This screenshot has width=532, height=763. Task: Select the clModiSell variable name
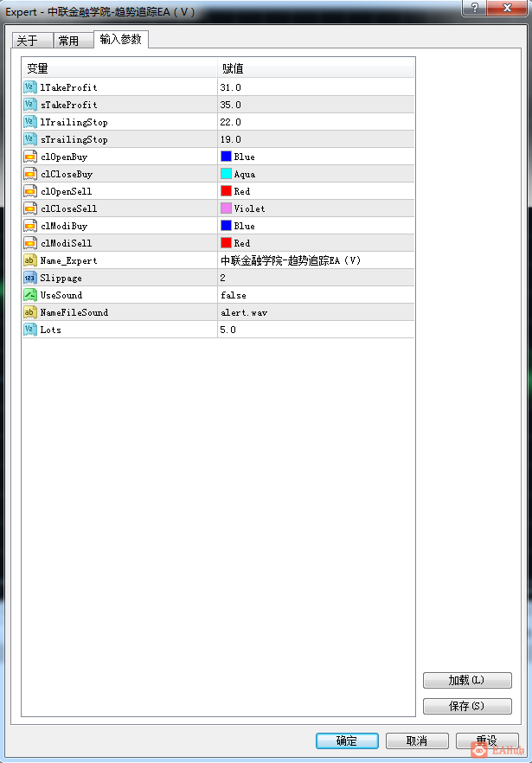click(67, 243)
